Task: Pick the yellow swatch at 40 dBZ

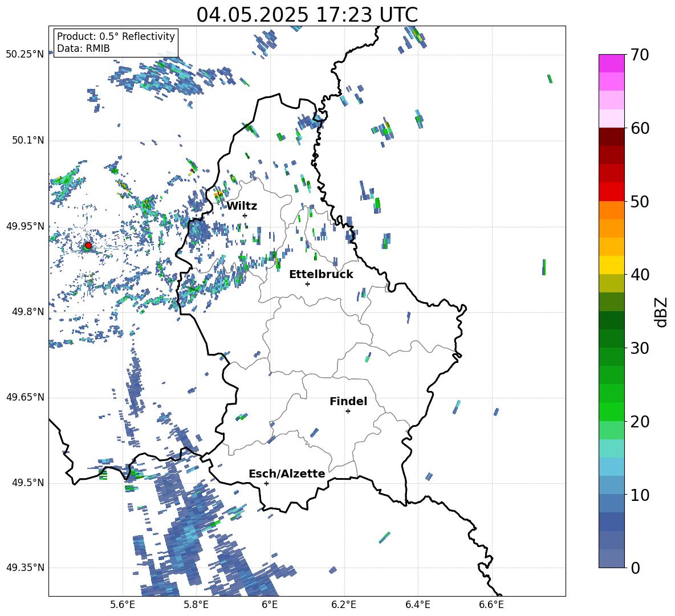Action: coord(611,265)
